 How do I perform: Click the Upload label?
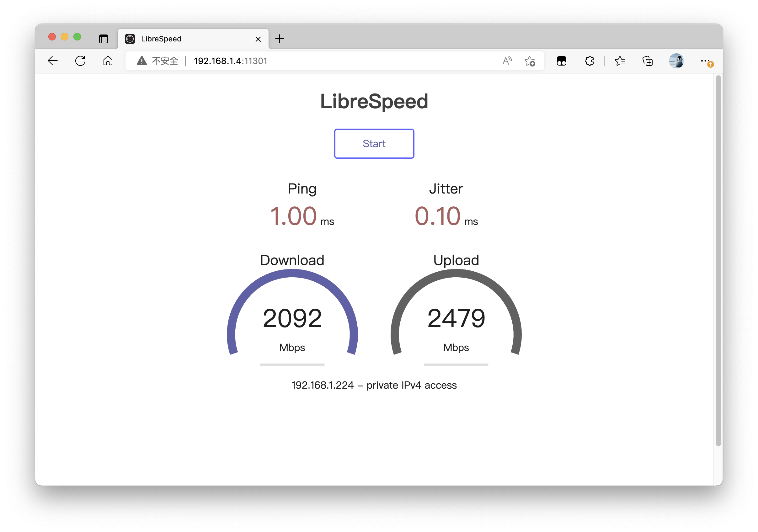(x=456, y=260)
